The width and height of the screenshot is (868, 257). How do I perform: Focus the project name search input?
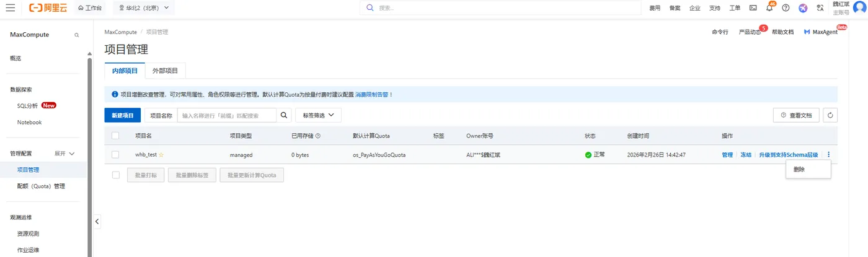(227, 115)
